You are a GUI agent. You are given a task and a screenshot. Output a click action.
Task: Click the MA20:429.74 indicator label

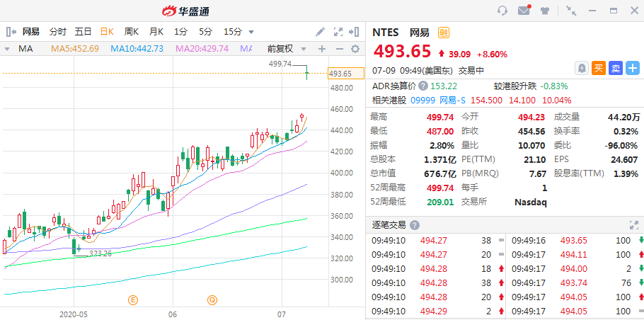click(x=202, y=49)
